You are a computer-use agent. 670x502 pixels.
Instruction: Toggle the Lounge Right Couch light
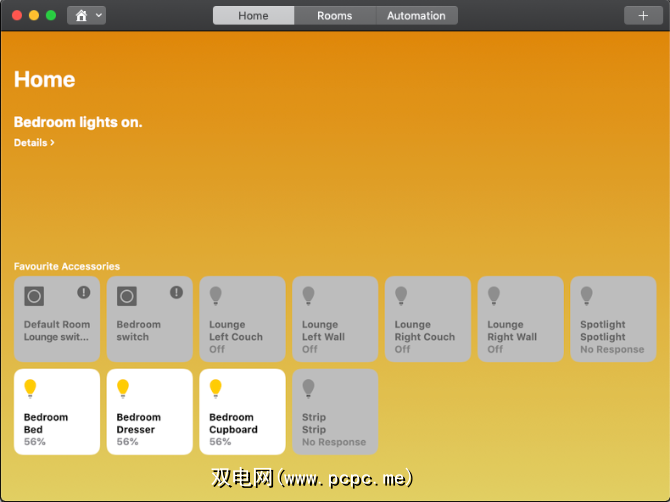coord(427,319)
